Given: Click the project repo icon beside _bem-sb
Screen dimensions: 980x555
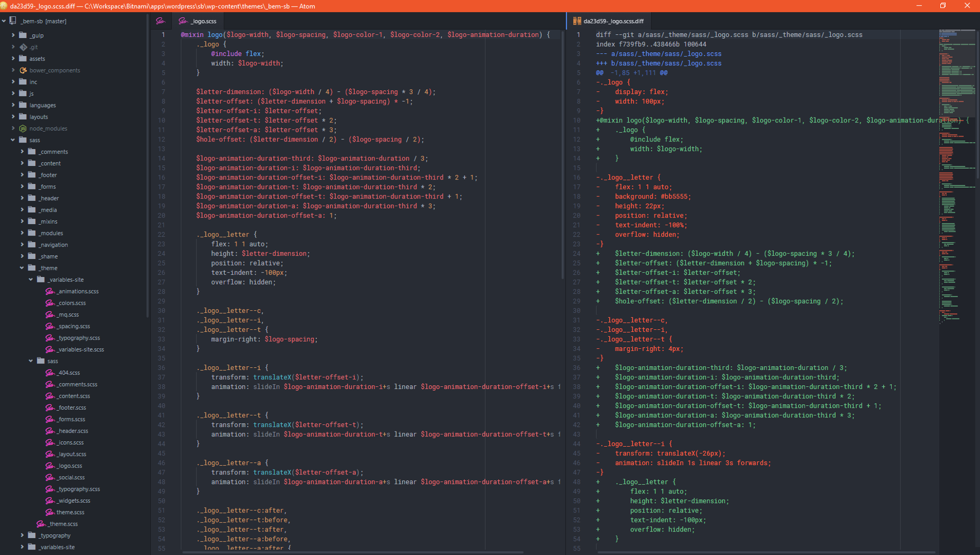Looking at the screenshot, I should pyautogui.click(x=13, y=21).
